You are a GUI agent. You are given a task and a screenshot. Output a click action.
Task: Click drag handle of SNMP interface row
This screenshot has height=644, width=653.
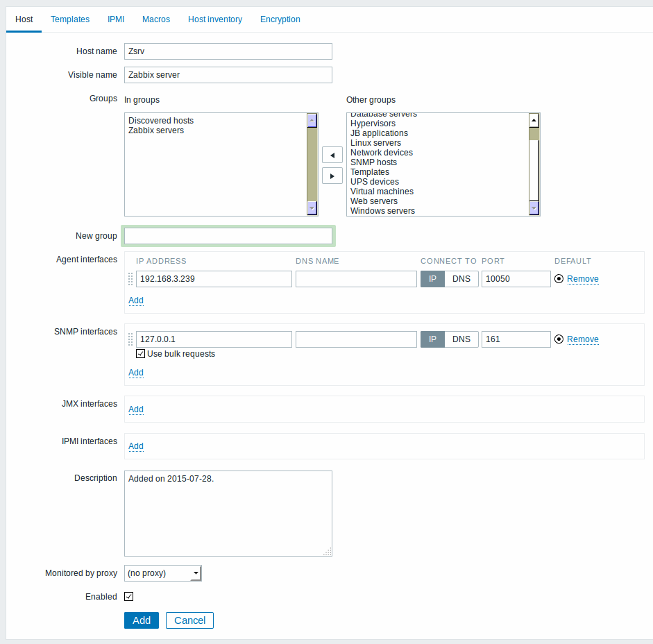coord(130,339)
